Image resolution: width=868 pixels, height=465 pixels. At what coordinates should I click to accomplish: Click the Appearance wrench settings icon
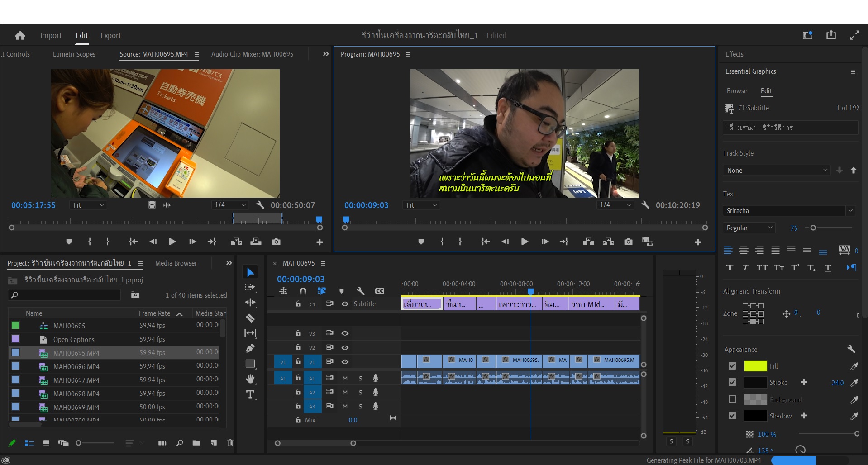point(851,349)
